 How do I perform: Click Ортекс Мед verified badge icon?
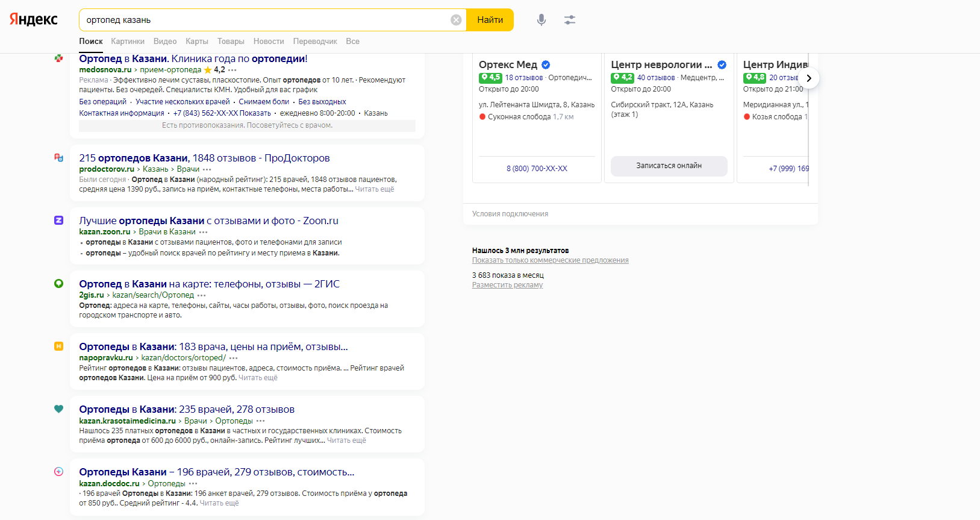(546, 64)
